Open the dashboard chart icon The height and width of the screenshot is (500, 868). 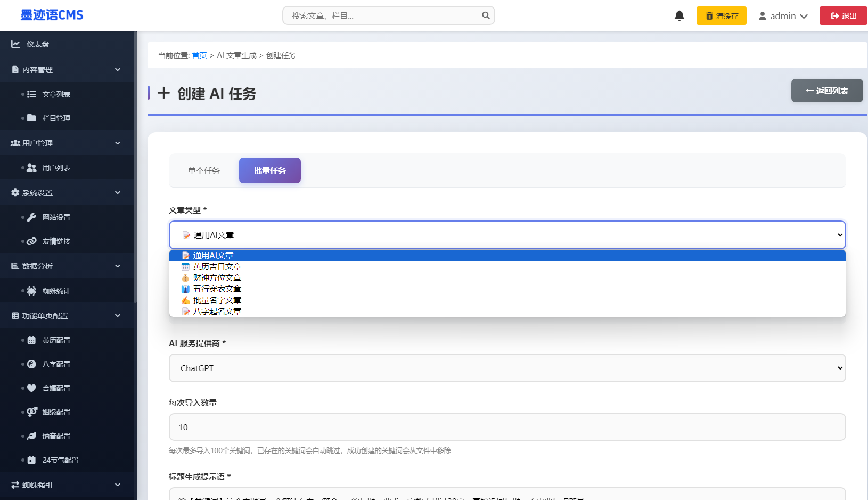coord(15,44)
